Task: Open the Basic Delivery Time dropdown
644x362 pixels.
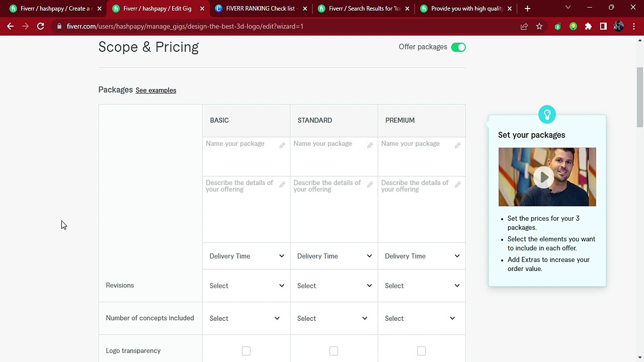Action: click(x=247, y=256)
